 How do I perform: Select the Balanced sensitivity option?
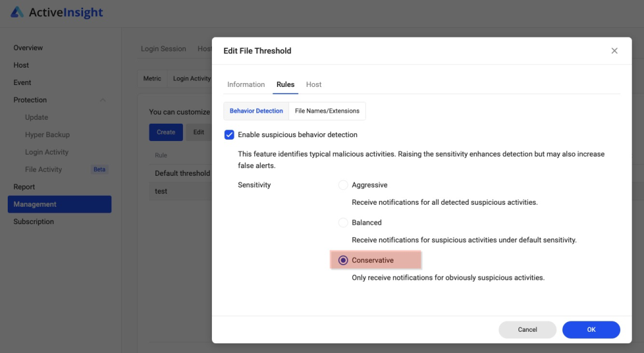coord(343,223)
